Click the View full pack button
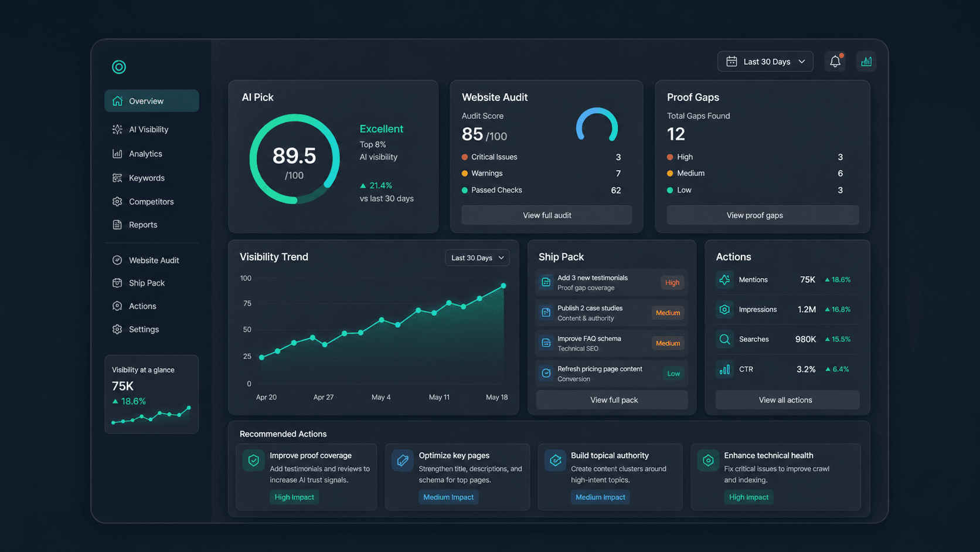Image resolution: width=980 pixels, height=552 pixels. point(612,400)
